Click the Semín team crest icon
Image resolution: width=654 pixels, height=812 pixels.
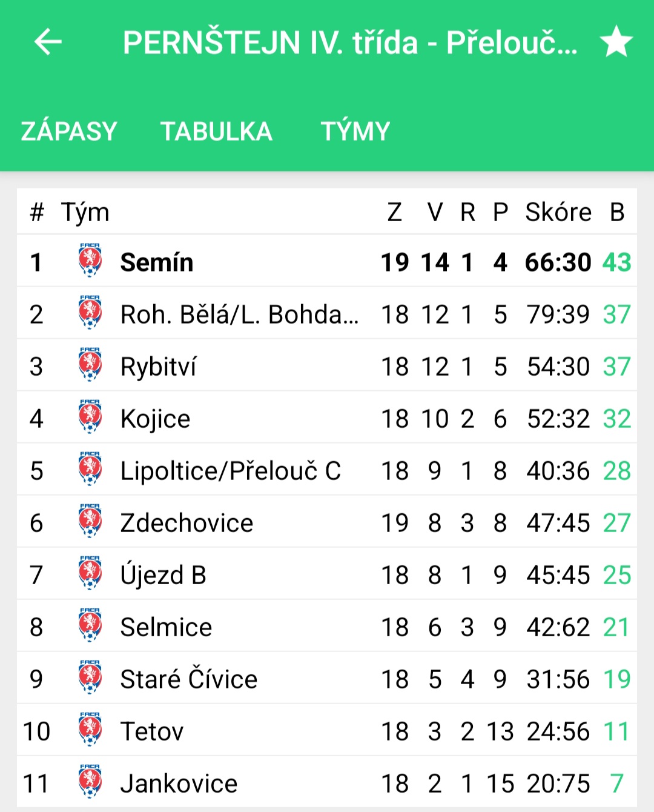coord(90,261)
